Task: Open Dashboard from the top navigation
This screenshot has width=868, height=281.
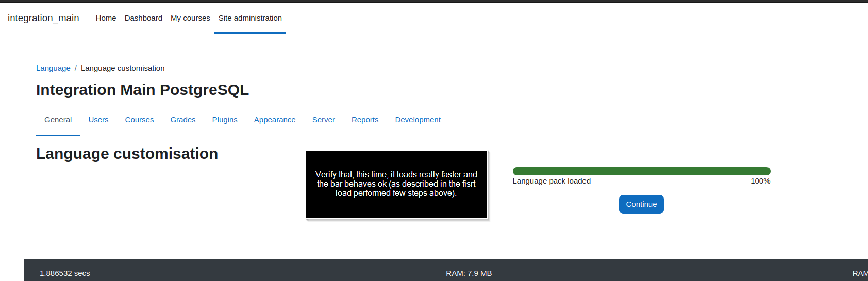Action: point(143,18)
